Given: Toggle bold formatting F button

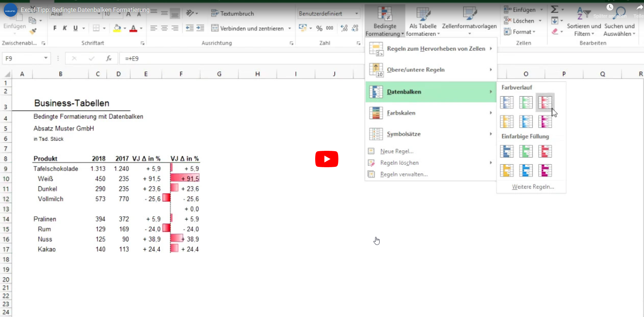Looking at the screenshot, I should [x=55, y=28].
